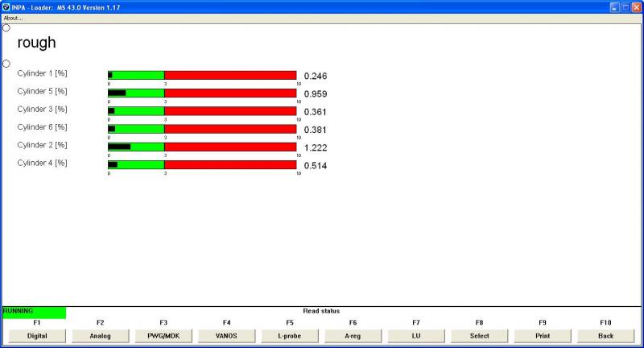The height and width of the screenshot is (348, 644).
Task: Click the L-probe button
Action: click(290, 335)
